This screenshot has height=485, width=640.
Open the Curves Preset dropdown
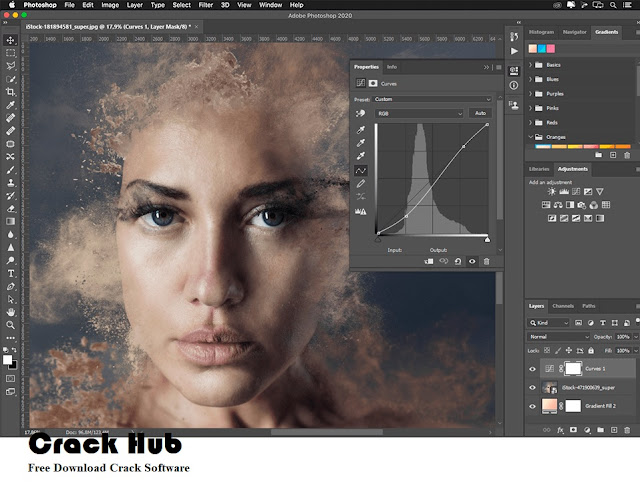pyautogui.click(x=432, y=99)
